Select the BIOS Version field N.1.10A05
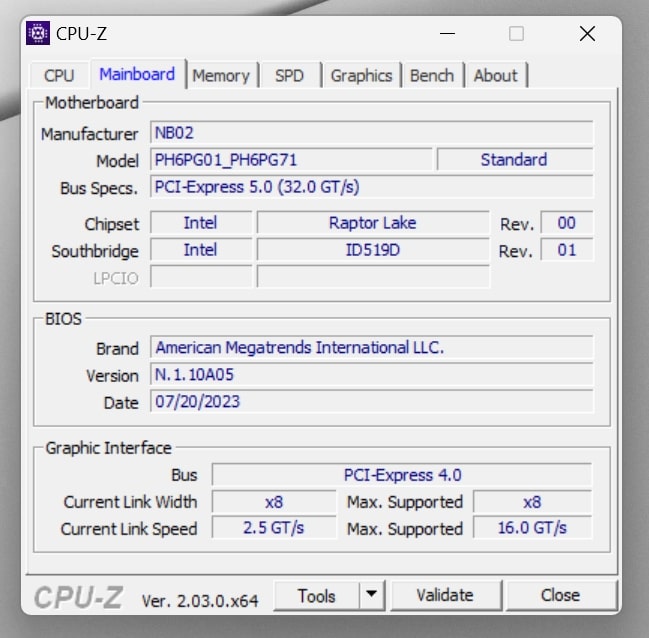649x638 pixels. point(371,375)
